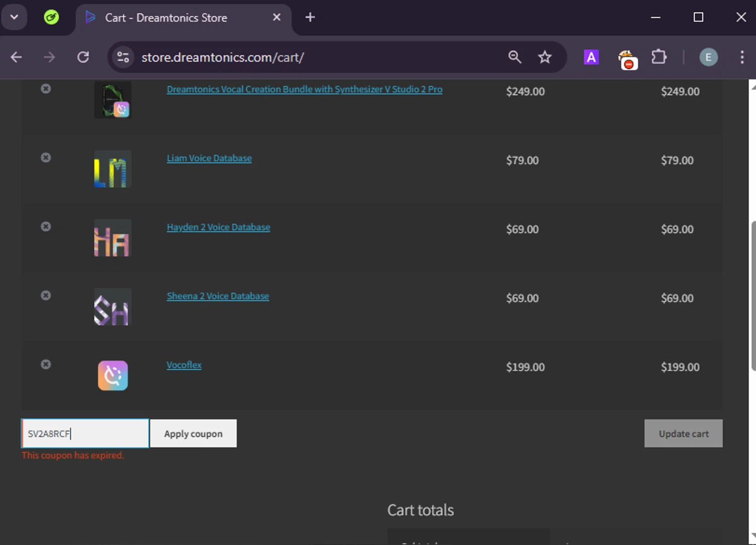This screenshot has width=756, height=545.
Task: Click the Cart totals heading
Action: coord(420,510)
